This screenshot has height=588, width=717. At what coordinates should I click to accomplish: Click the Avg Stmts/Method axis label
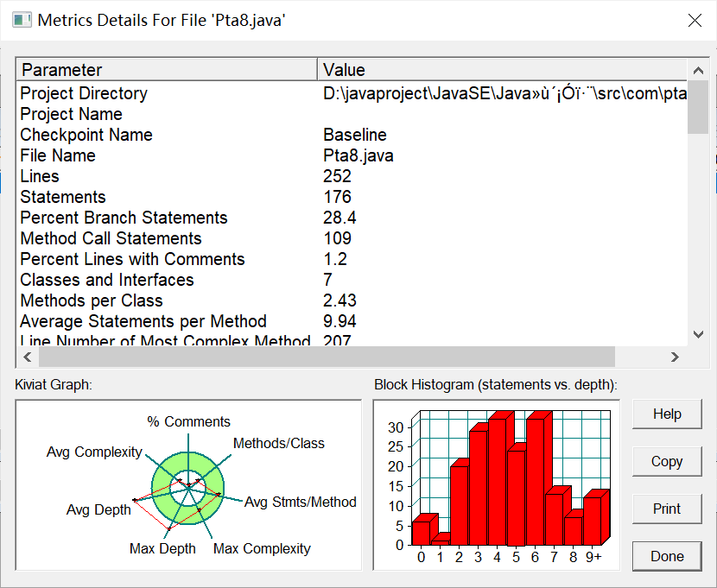click(300, 503)
